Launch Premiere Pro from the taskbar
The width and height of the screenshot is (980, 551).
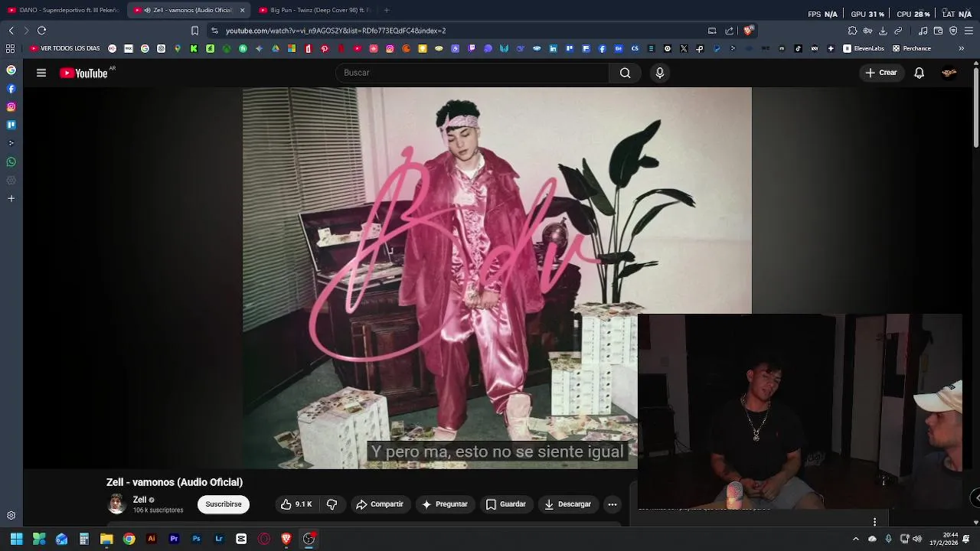(x=174, y=539)
